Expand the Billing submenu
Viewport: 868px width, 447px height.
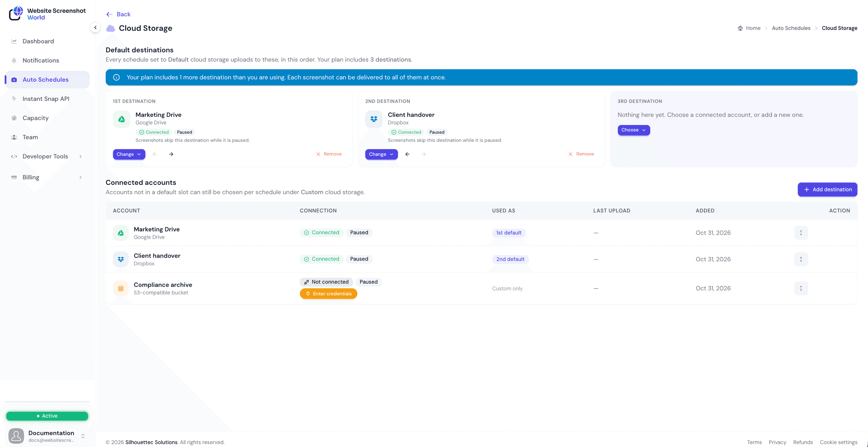coord(47,177)
